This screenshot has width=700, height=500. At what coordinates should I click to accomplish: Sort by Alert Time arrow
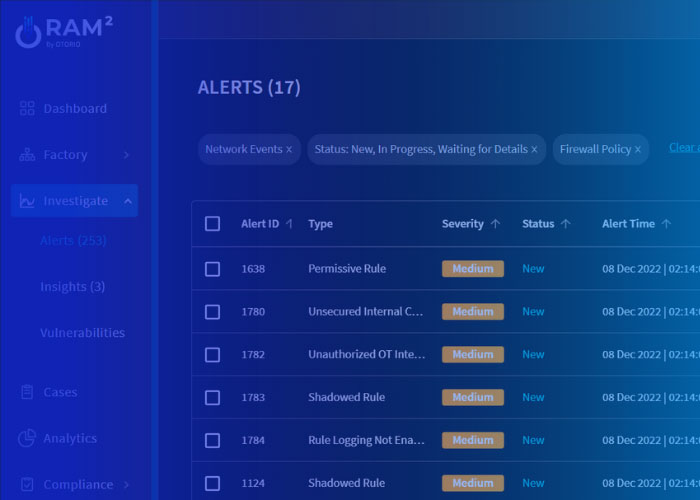coord(666,224)
